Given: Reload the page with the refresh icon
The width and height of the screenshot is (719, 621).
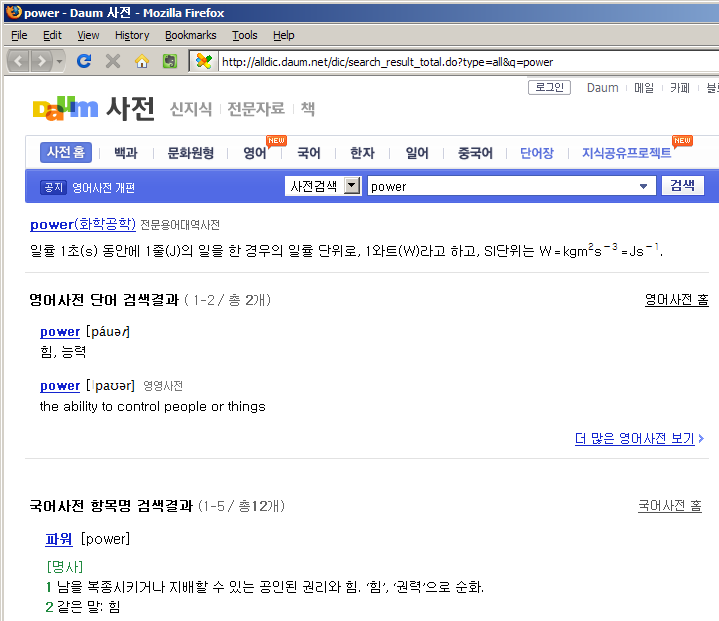Looking at the screenshot, I should [x=84, y=61].
